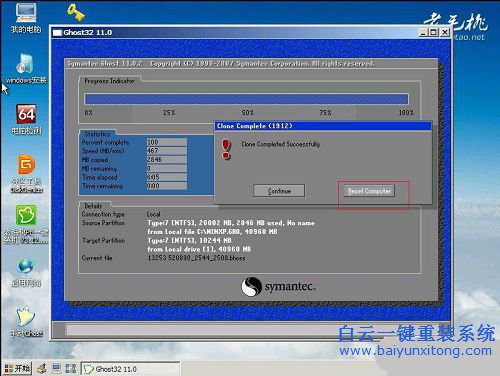Click the MB remaining value 0

(x=167, y=168)
